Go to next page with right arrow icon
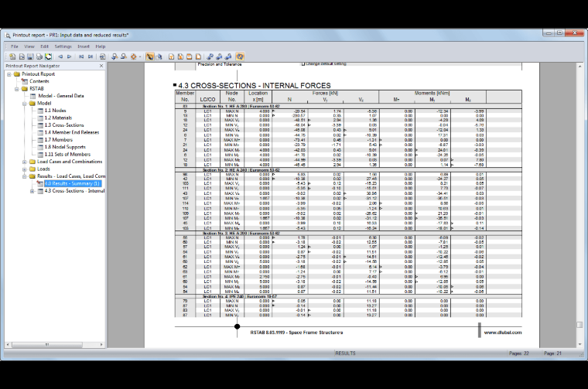 click(x=70, y=56)
